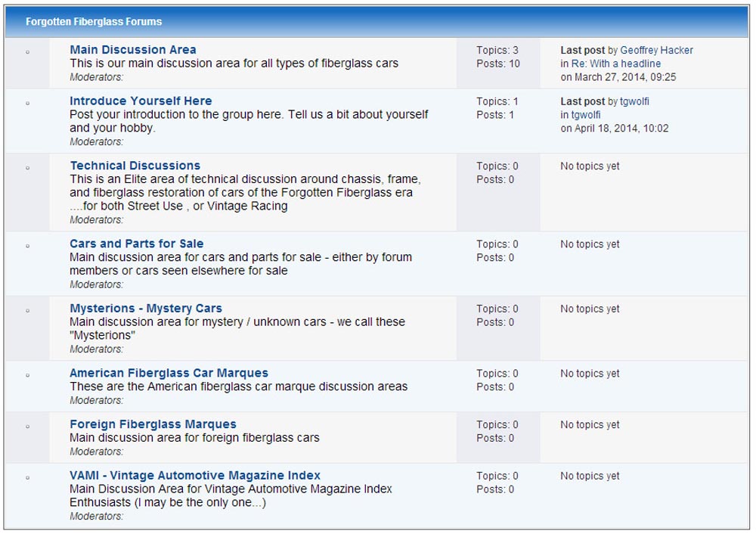
Task: Click the status icon beside Mysterions - Mystery Cars
Action: coord(28,311)
